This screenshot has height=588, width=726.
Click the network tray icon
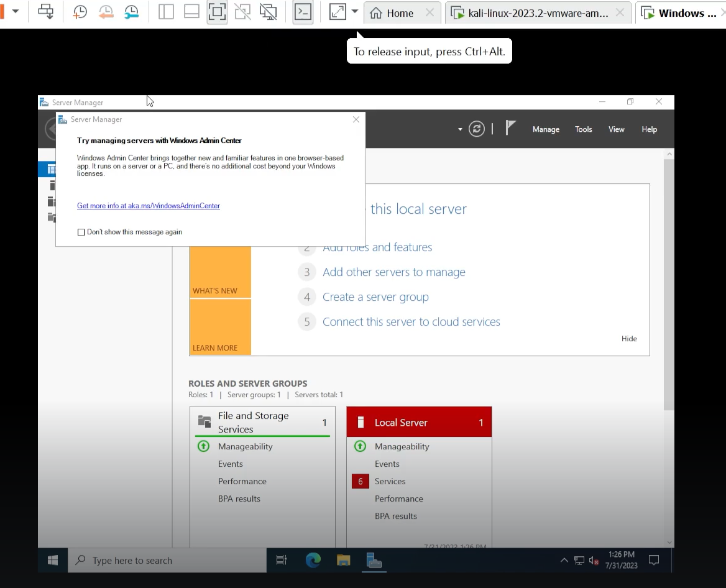tap(579, 561)
